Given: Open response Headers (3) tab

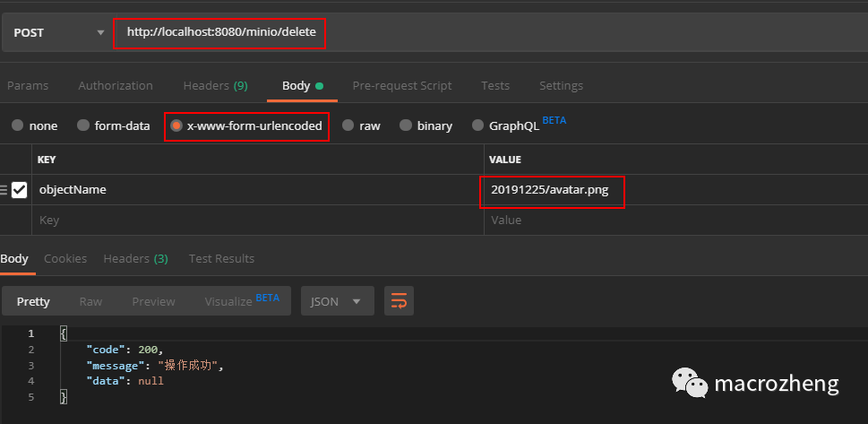Looking at the screenshot, I should [135, 259].
